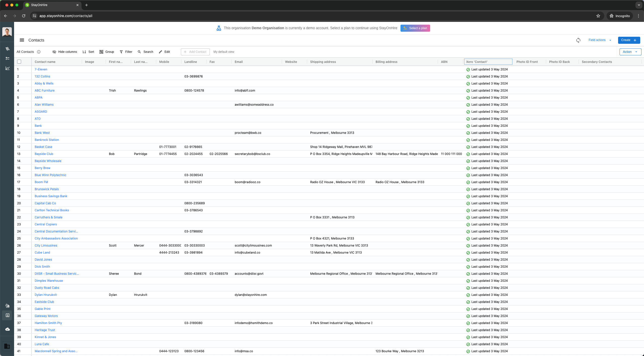Open the Bayside Club contact link

[44, 154]
